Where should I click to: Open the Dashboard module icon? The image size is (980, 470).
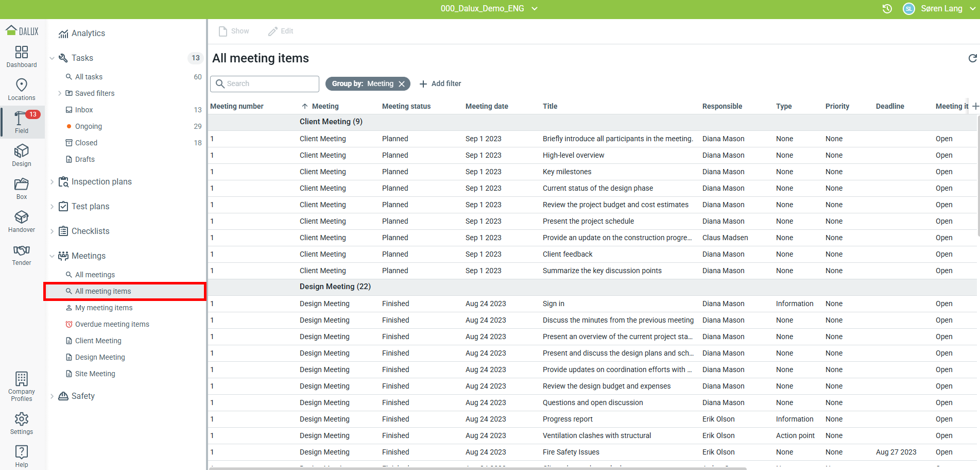click(22, 56)
